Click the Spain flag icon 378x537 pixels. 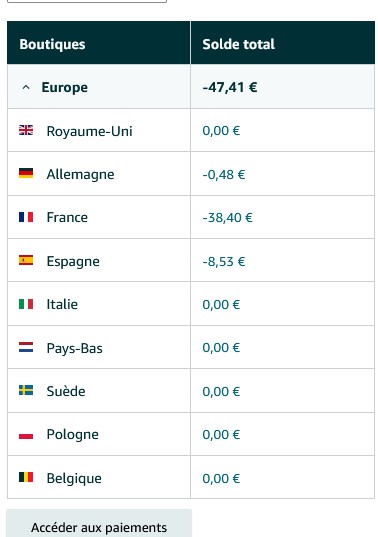point(26,260)
